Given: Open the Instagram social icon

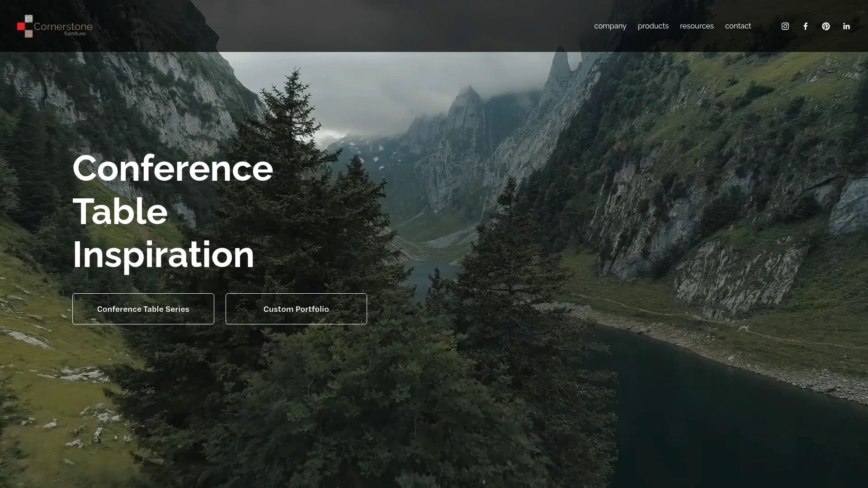Looking at the screenshot, I should (785, 26).
